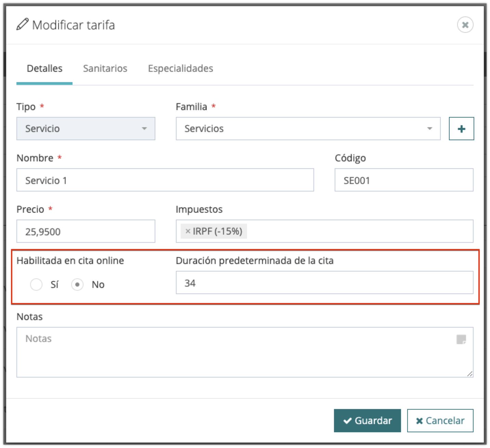Viewport: 490px width, 448px height.
Task: Select Sí for Habilitada en cita online
Action: [36, 285]
